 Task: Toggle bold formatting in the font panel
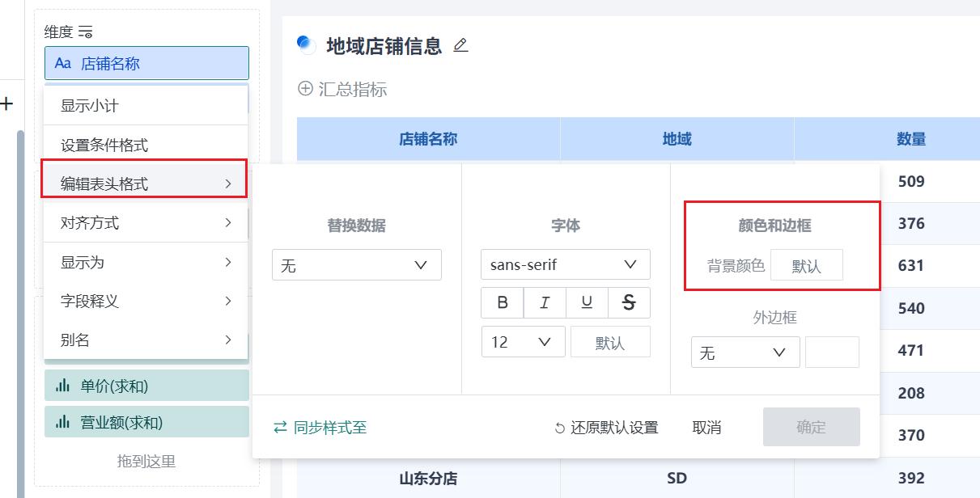click(x=503, y=302)
